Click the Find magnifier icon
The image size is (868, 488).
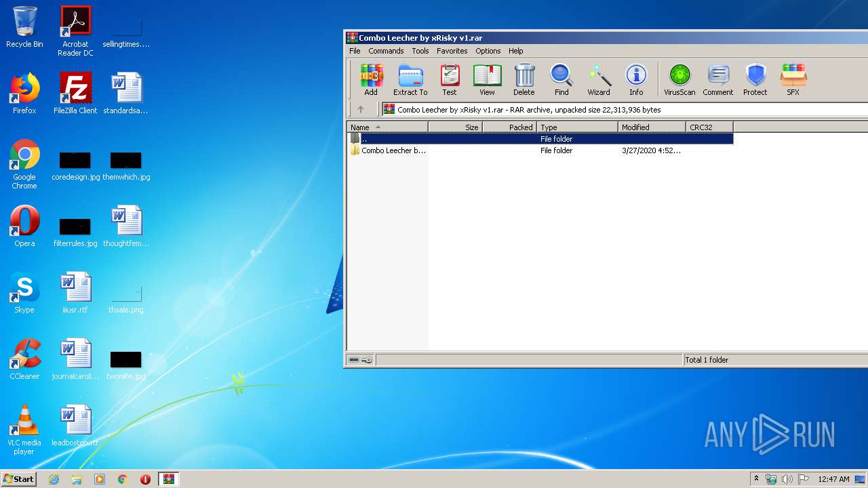[x=561, y=80]
